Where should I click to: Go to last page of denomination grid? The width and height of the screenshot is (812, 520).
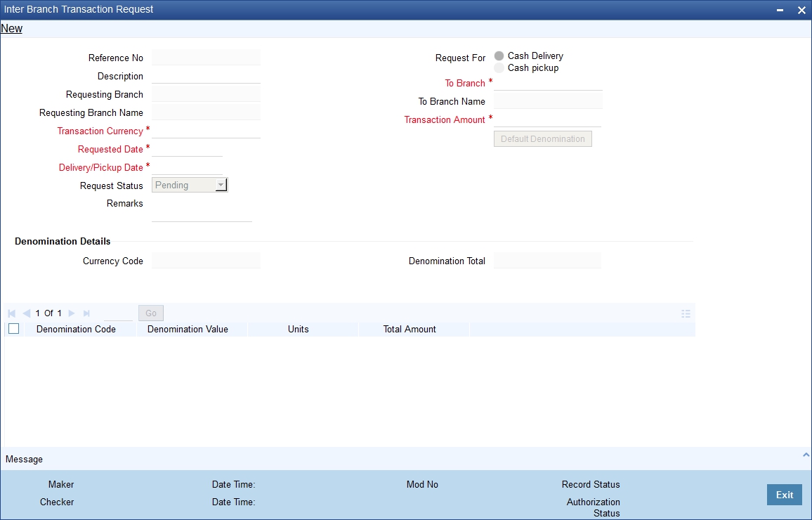point(86,313)
